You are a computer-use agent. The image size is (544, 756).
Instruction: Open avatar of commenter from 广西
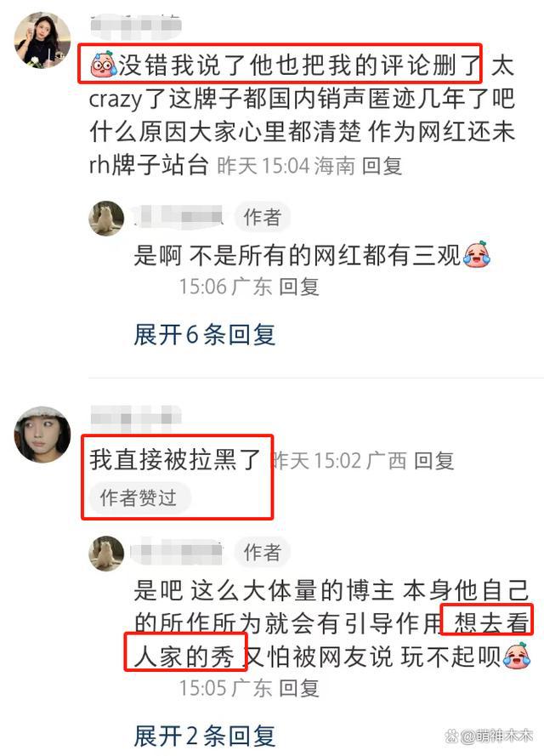click(42, 435)
